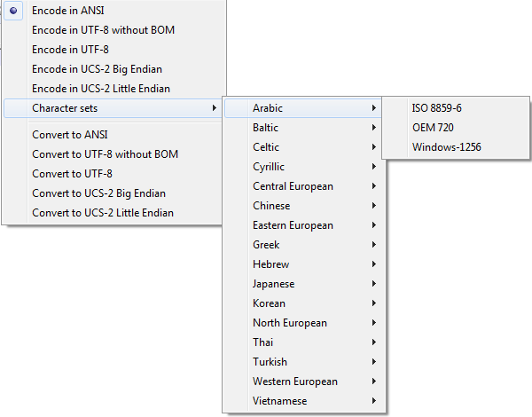This screenshot has height=417, width=532.
Task: Pick Encode in UCS-2 Little Endian
Action: pyautogui.click(x=100, y=89)
